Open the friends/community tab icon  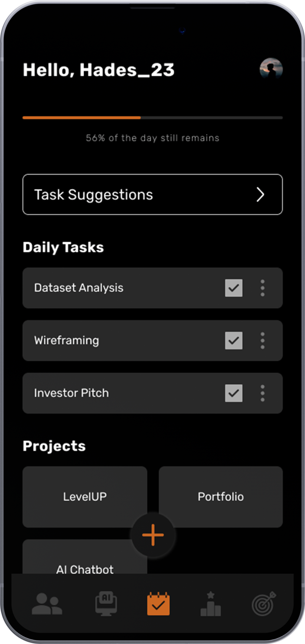point(47,604)
